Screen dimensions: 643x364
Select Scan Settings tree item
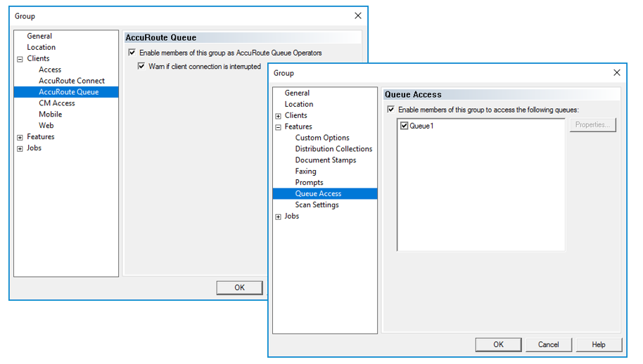pos(317,204)
